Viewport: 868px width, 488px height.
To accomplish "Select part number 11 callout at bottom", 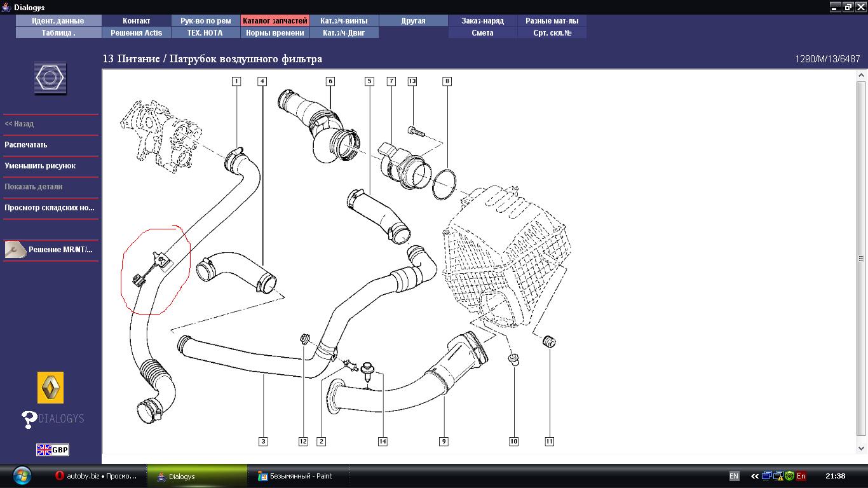I will (550, 441).
